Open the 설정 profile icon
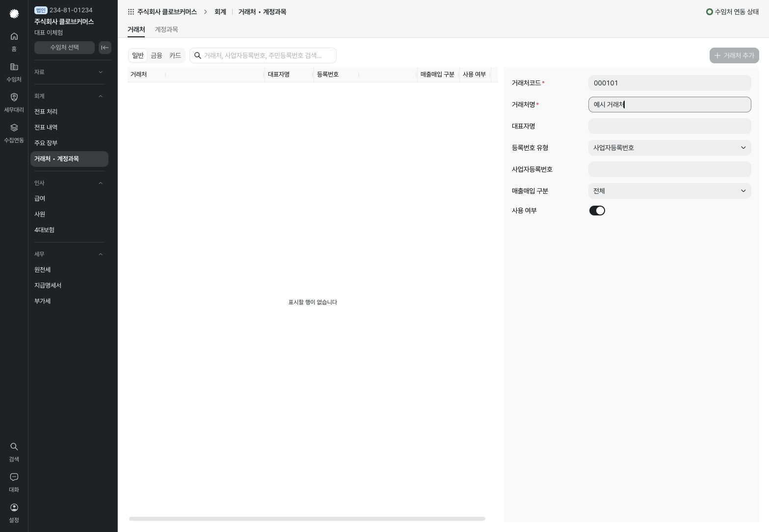Viewport: 769px width, 532px height. 14,507
